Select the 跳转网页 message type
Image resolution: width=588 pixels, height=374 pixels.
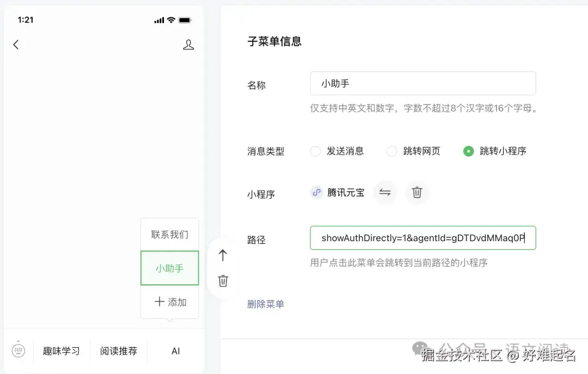(x=392, y=151)
